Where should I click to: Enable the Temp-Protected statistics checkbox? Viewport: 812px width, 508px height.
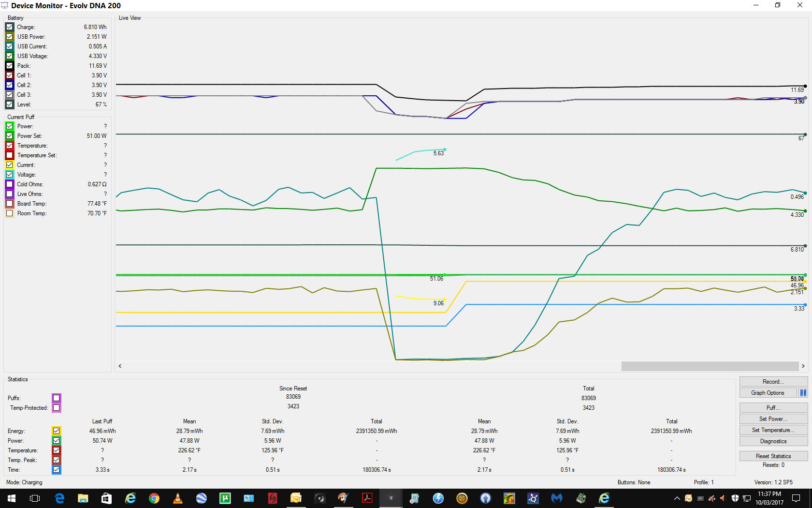[57, 408]
